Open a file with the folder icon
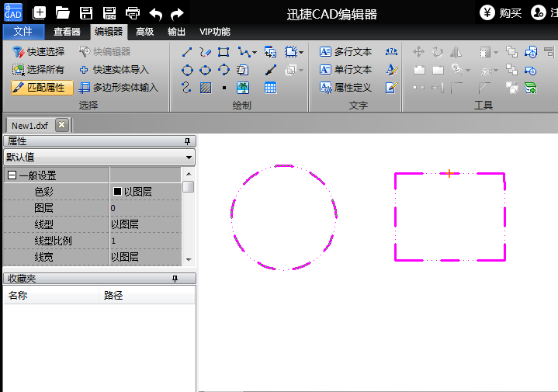Image resolution: width=558 pixels, height=392 pixels. click(x=63, y=13)
